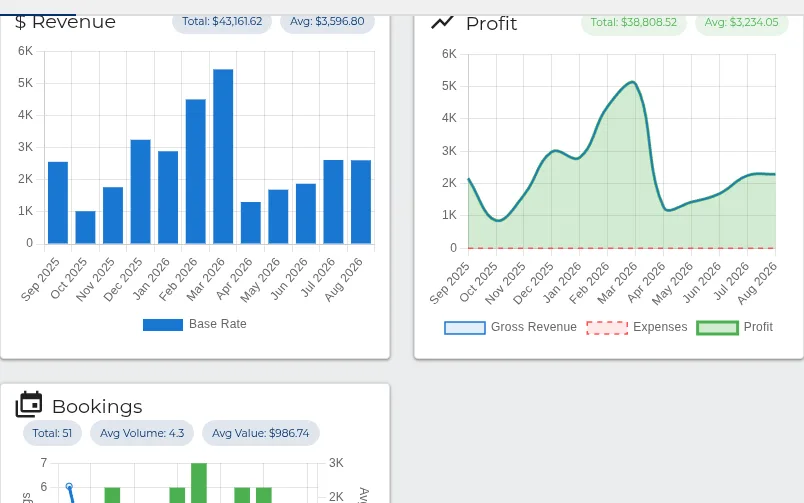Click the Profit Total: $38,808.52 badge
Screen dimensions: 804x503
pos(634,23)
